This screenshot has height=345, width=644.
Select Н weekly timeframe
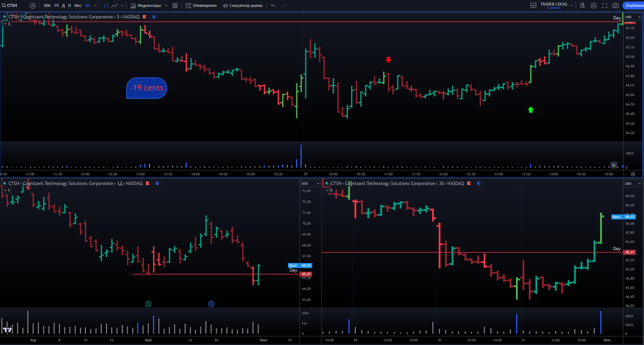click(x=69, y=6)
